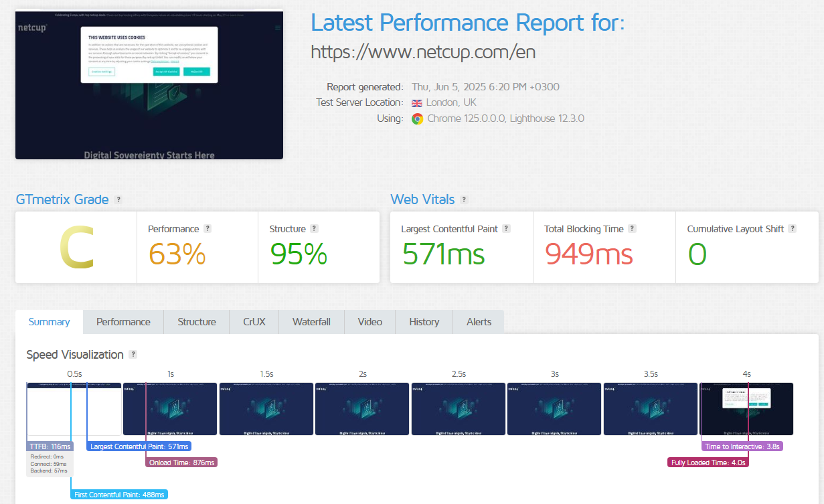Click the Connect: 59ms detail
Image resolution: width=824 pixels, height=504 pixels.
(48, 464)
